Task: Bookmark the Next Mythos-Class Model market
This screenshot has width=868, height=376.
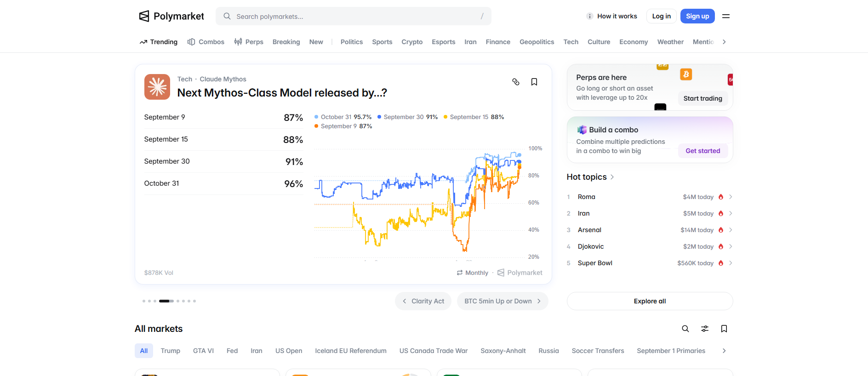Action: tap(534, 82)
